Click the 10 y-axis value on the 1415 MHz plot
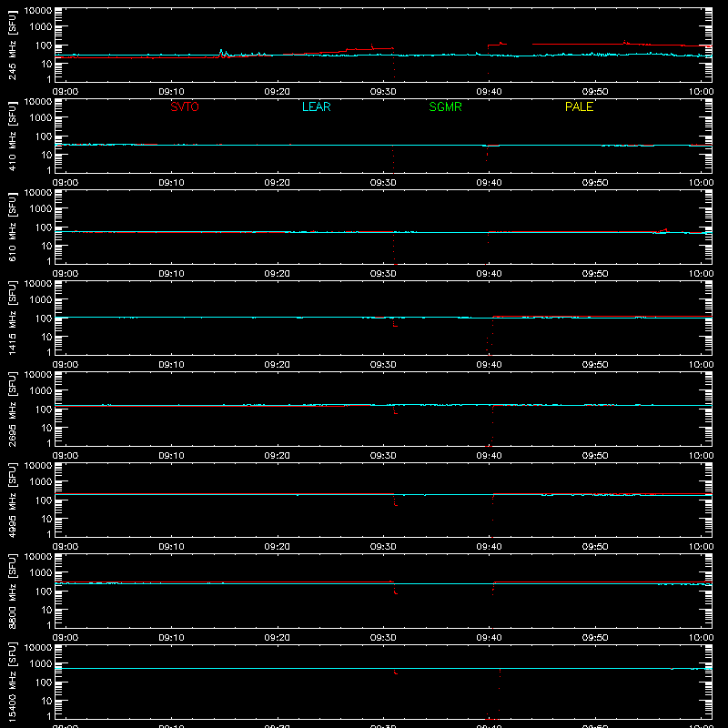This screenshot has width=728, height=728. tap(46, 337)
